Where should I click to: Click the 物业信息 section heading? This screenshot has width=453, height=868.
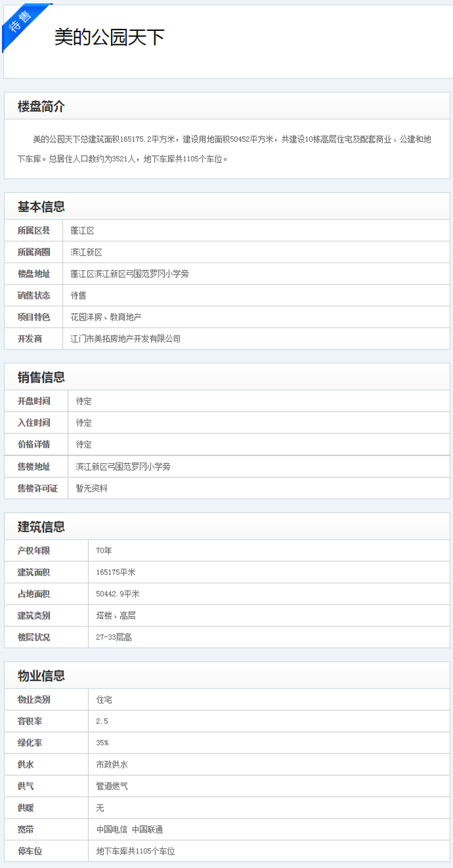[x=41, y=676]
